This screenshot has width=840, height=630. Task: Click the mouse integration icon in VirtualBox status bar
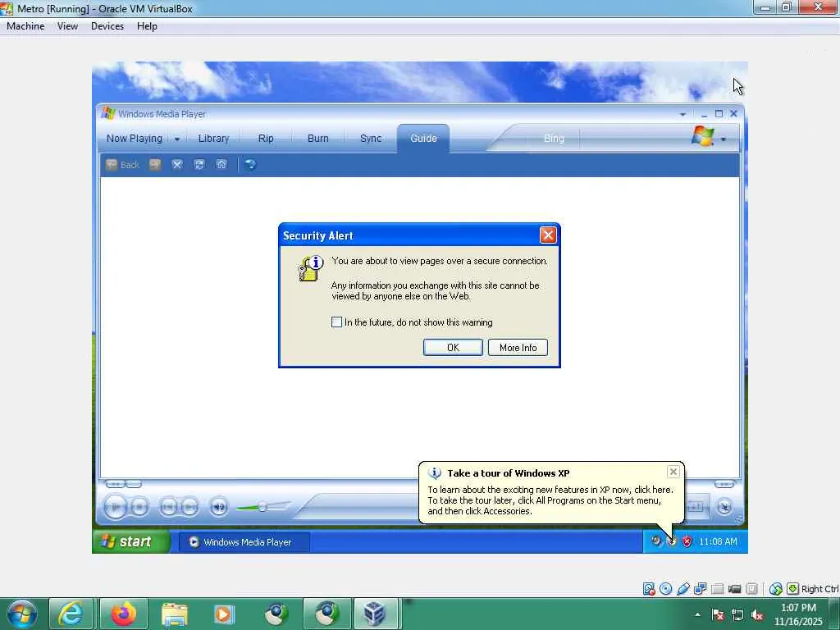click(776, 589)
